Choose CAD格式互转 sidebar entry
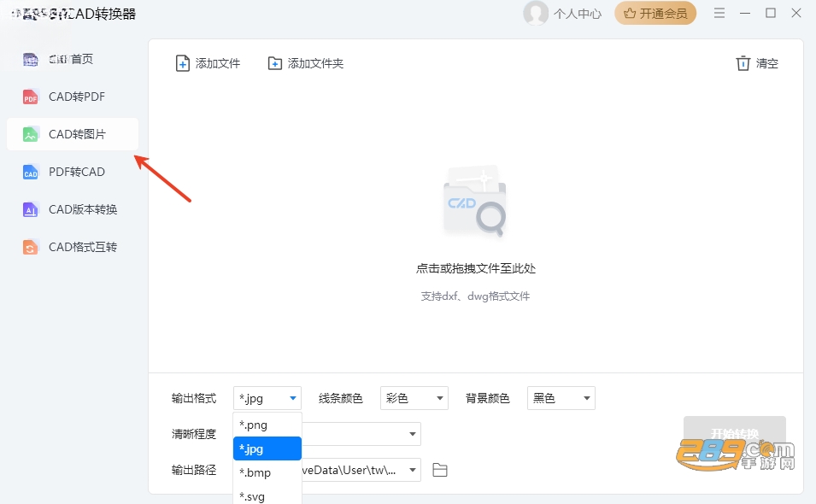Screen dimensions: 816x504 pyautogui.click(x=73, y=247)
